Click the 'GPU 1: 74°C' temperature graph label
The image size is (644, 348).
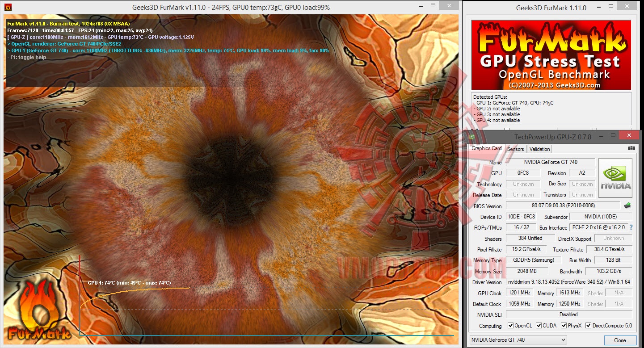point(129,283)
